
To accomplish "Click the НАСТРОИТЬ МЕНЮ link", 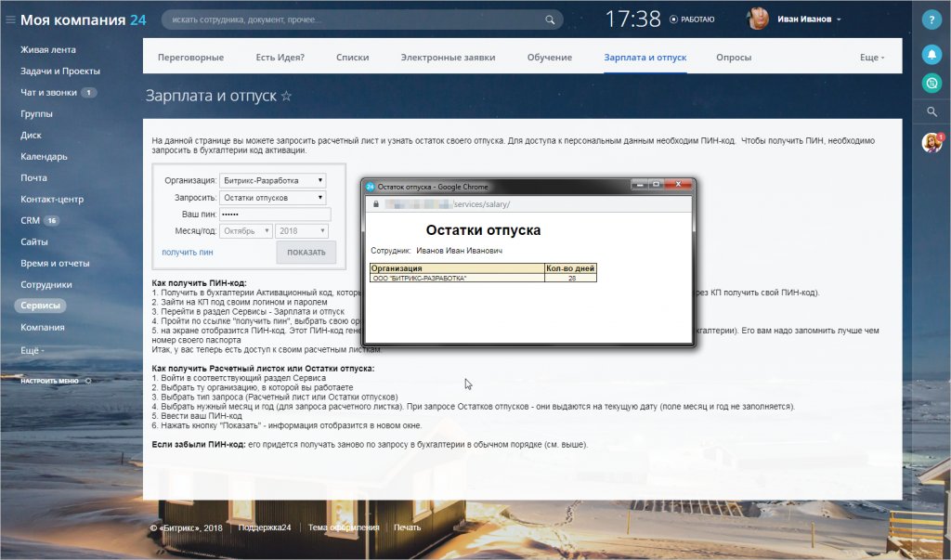I will [x=50, y=381].
